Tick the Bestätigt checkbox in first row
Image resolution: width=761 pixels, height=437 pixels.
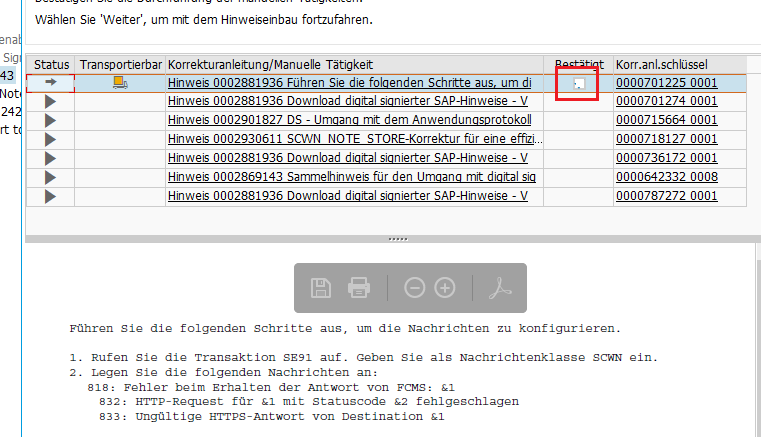click(577, 84)
